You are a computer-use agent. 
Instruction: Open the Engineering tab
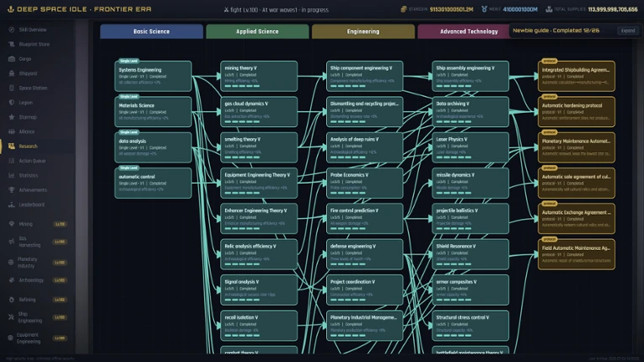(x=363, y=31)
